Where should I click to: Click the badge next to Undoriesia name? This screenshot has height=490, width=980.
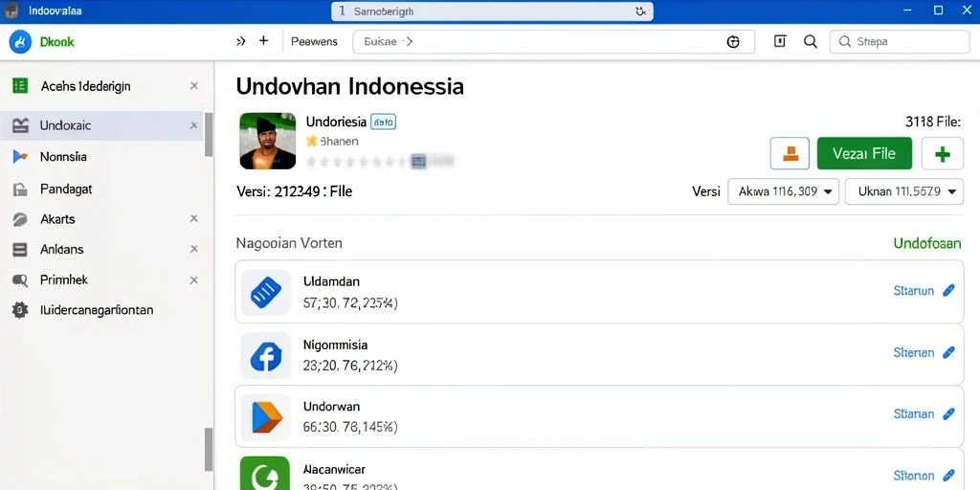tap(383, 122)
